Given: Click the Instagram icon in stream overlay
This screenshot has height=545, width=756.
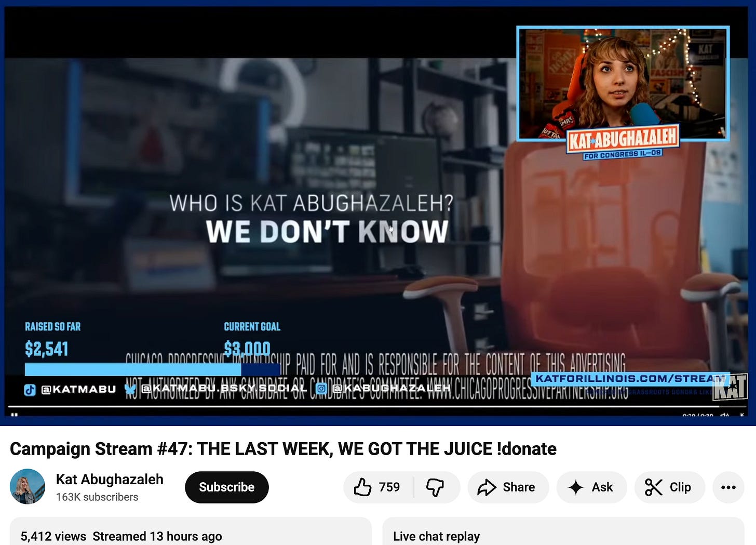Looking at the screenshot, I should tap(321, 388).
